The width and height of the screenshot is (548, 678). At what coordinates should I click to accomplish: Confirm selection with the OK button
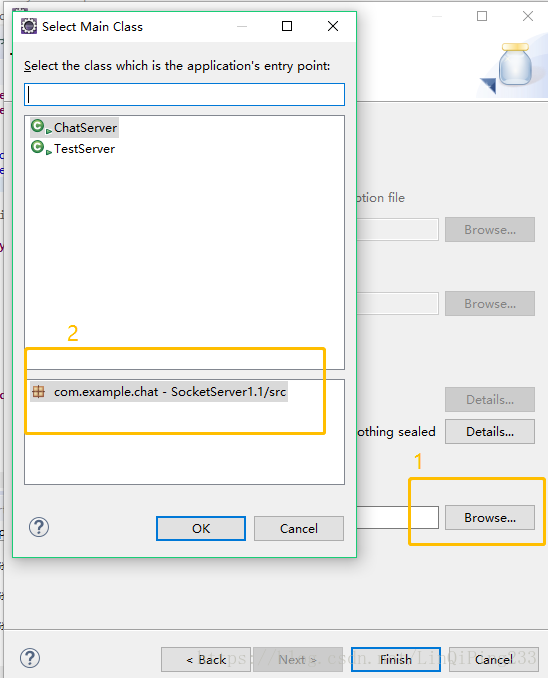tap(201, 528)
